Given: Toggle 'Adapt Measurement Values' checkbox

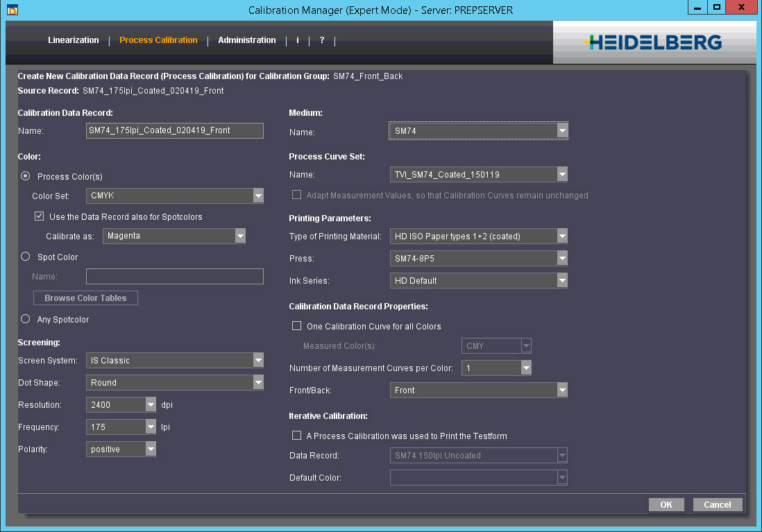Looking at the screenshot, I should tap(296, 195).
